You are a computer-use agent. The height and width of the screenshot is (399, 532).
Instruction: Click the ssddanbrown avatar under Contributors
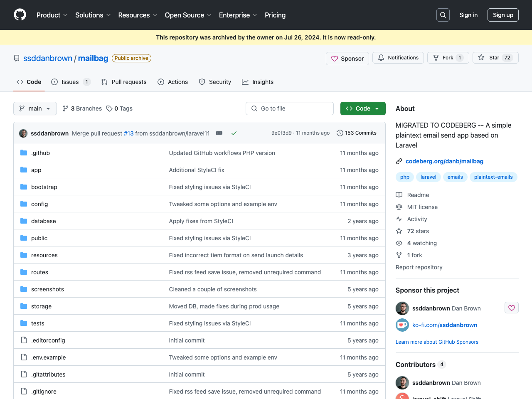[x=402, y=383]
